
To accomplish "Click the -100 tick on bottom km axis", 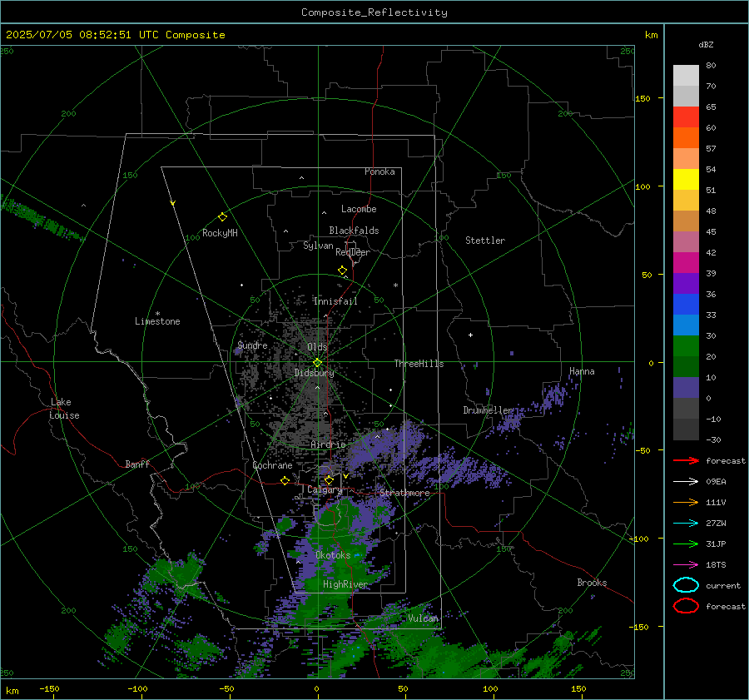I will tap(137, 688).
